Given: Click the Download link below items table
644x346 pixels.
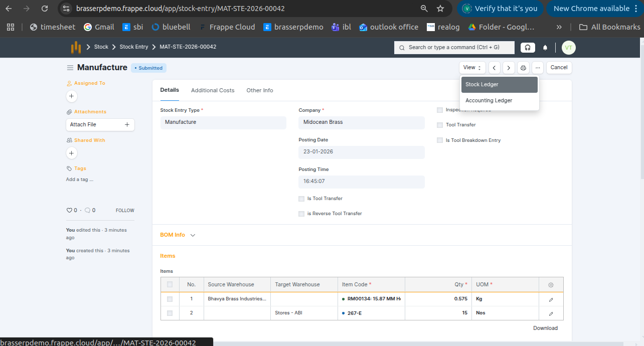Looking at the screenshot, I should click(x=545, y=328).
